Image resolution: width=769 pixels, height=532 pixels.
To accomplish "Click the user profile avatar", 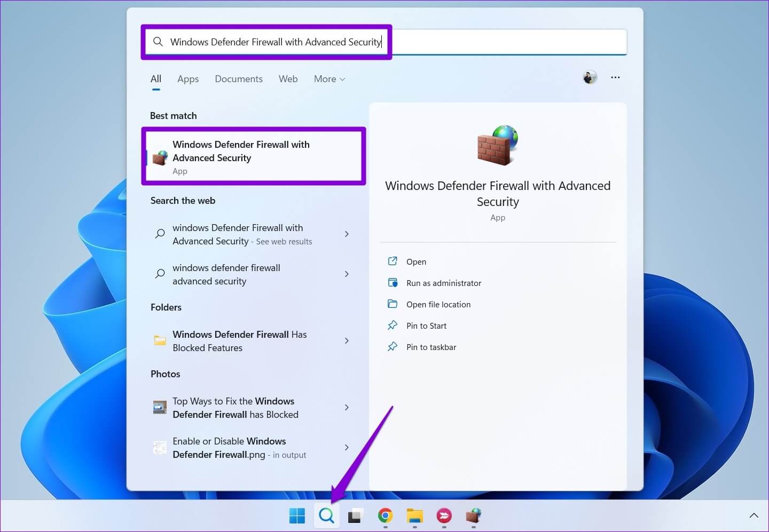I will [590, 78].
